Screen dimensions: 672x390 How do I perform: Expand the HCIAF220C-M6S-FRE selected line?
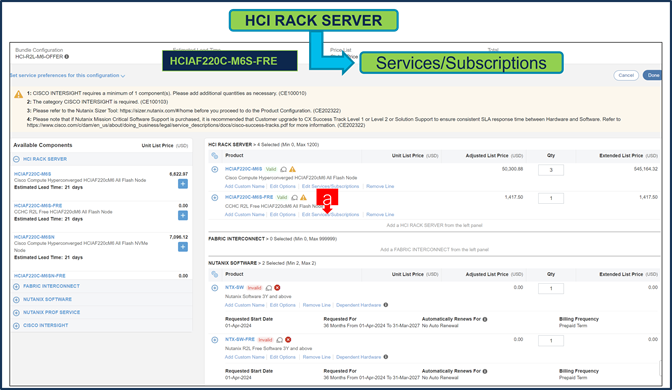[215, 198]
